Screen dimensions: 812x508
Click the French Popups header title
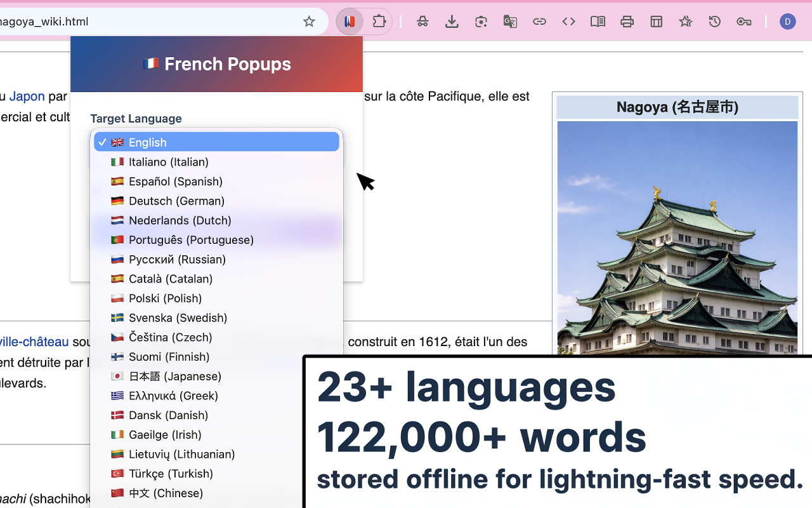coord(217,63)
